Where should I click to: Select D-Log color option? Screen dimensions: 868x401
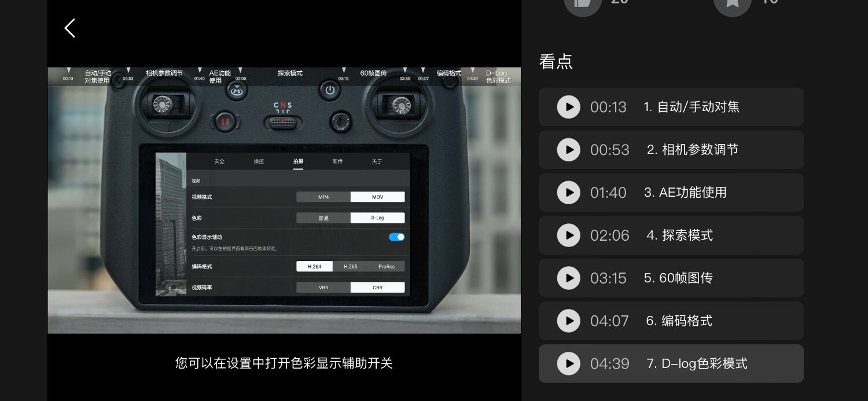[377, 218]
